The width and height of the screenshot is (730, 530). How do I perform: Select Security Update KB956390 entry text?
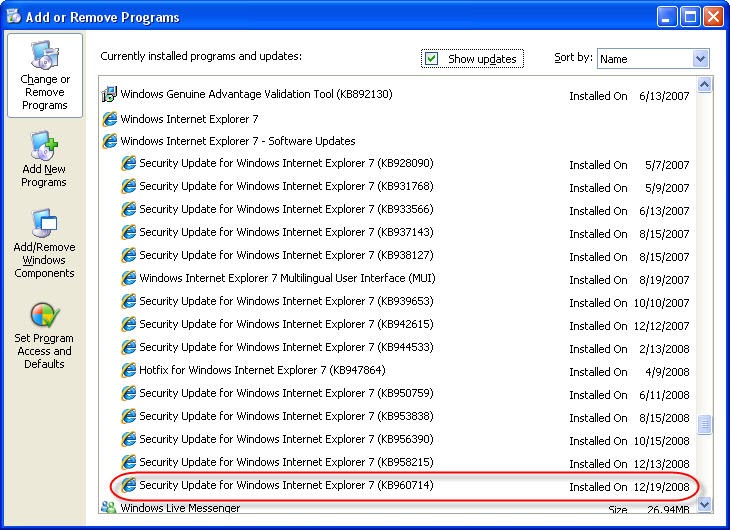click(x=286, y=439)
